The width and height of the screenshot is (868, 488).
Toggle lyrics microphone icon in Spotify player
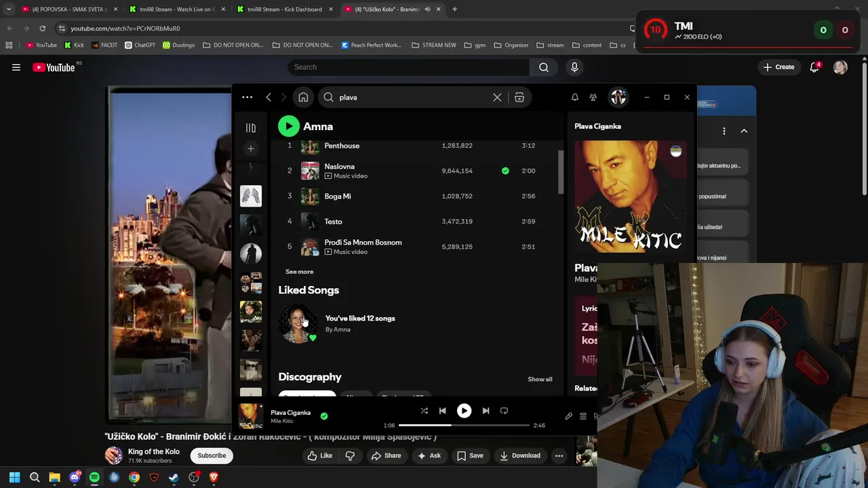coord(568,416)
